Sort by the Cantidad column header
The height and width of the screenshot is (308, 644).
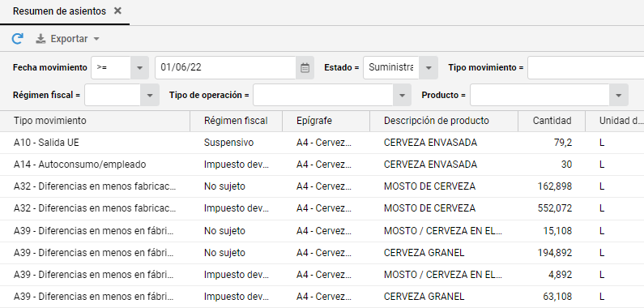point(552,121)
